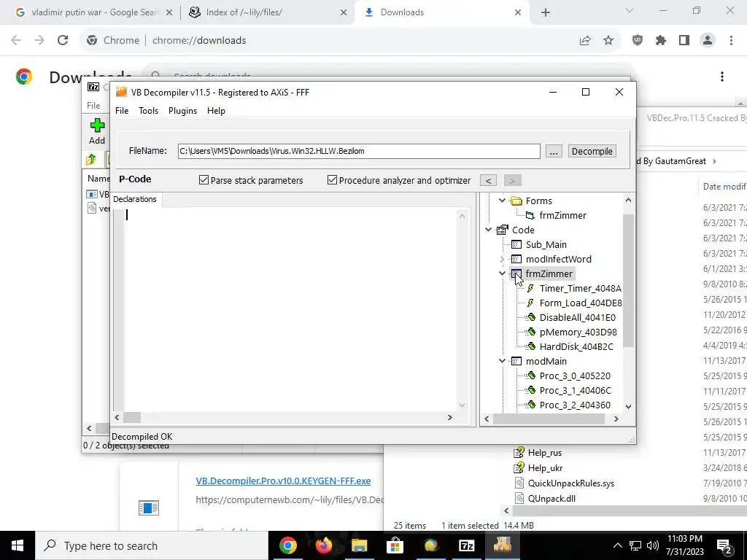Click the Decompile button

[x=592, y=151]
